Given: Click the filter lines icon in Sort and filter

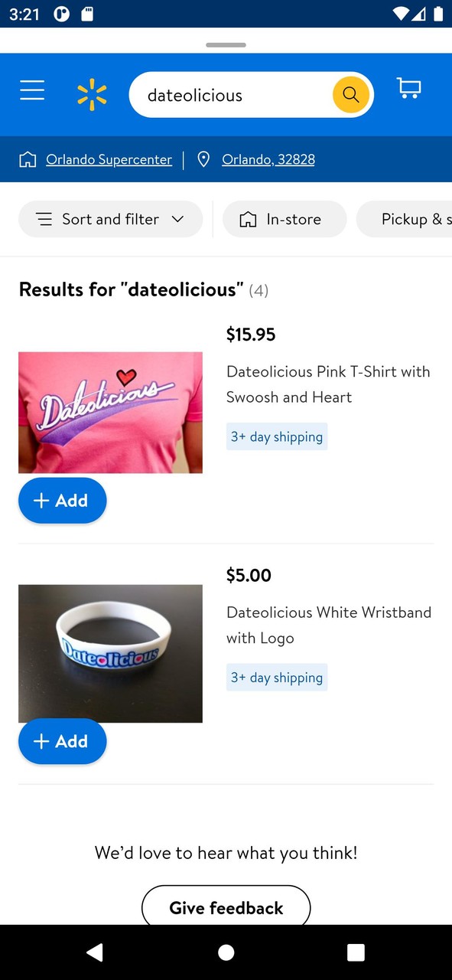Looking at the screenshot, I should point(44,219).
